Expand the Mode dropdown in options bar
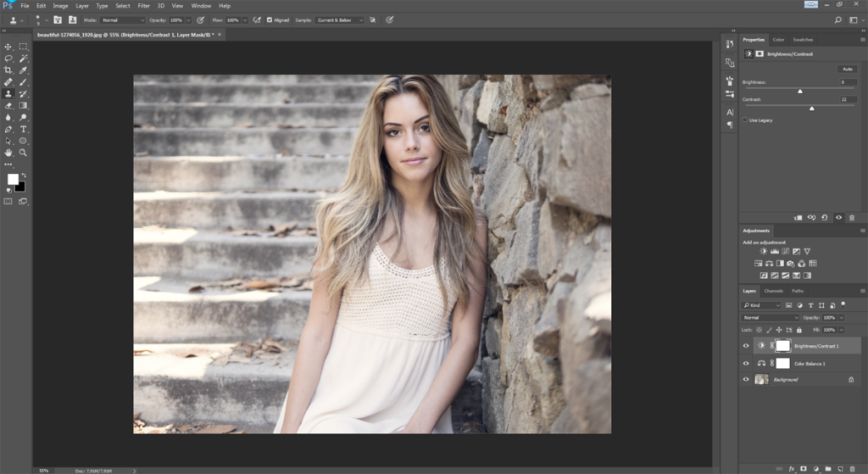868x474 pixels. pyautogui.click(x=123, y=20)
